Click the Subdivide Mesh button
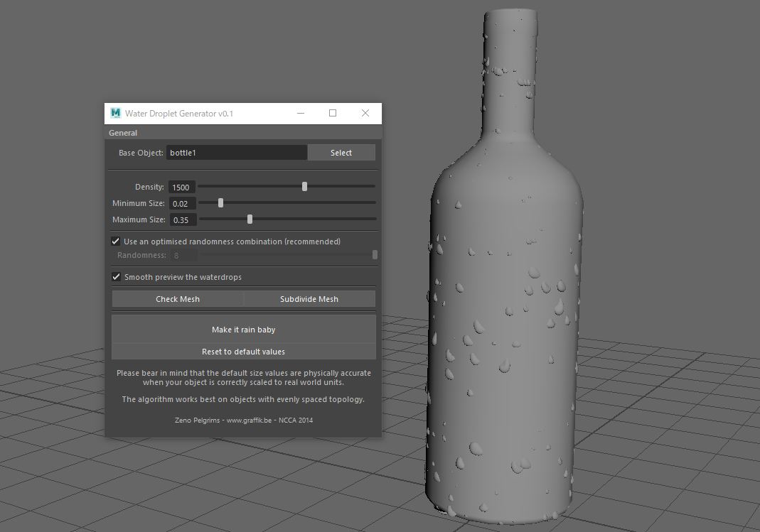 click(x=309, y=298)
